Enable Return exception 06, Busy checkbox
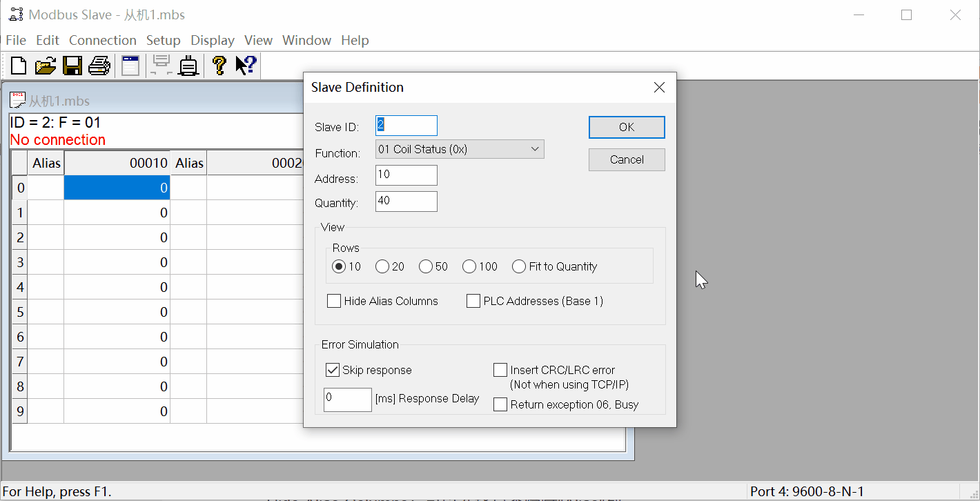 (x=500, y=404)
